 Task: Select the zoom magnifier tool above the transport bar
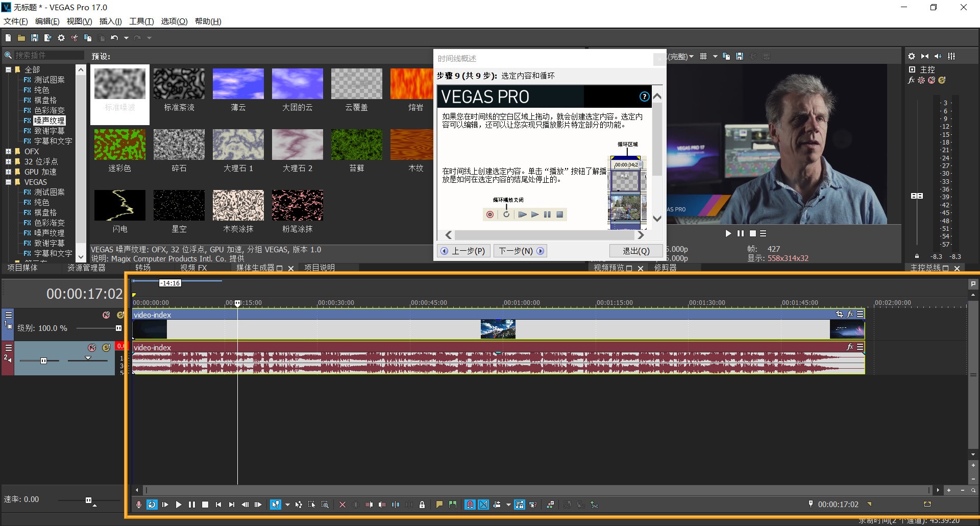[x=325, y=505]
